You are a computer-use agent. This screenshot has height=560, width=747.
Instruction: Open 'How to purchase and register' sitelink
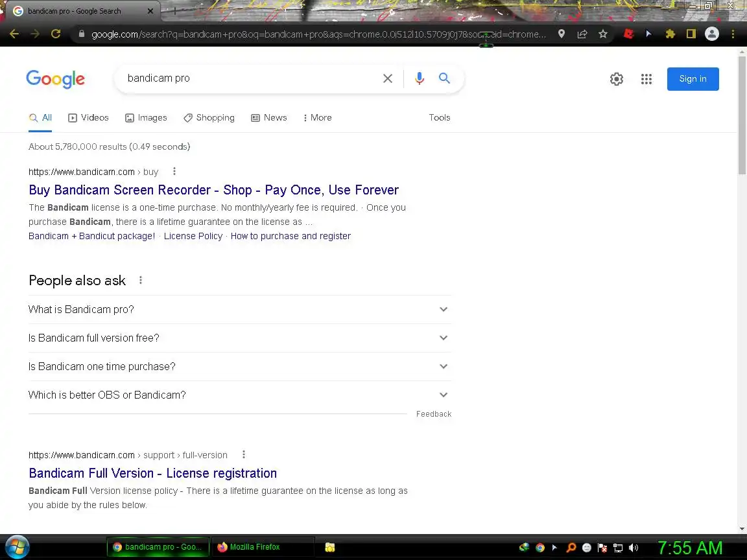(290, 236)
